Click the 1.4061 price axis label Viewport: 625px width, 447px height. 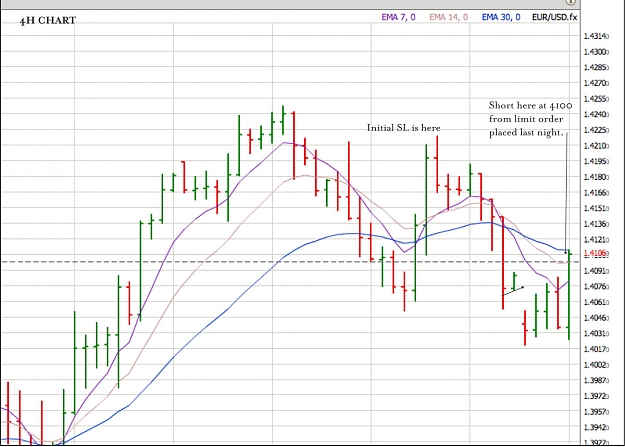[596, 302]
